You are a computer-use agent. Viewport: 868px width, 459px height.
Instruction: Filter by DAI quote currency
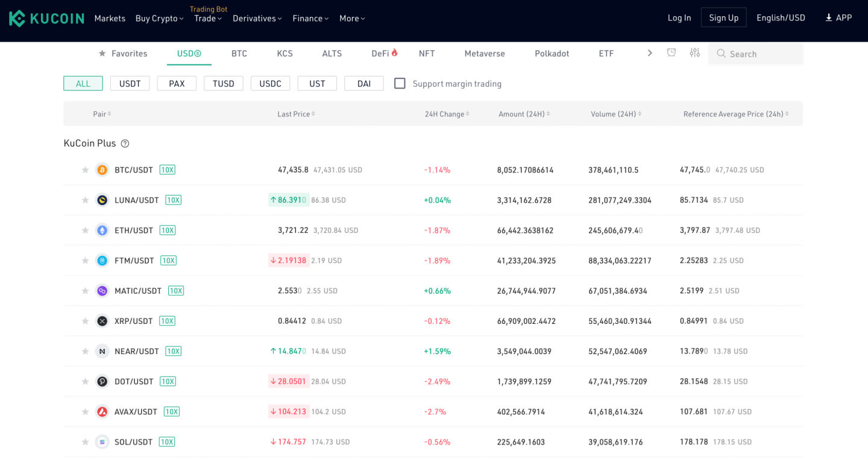click(x=364, y=83)
